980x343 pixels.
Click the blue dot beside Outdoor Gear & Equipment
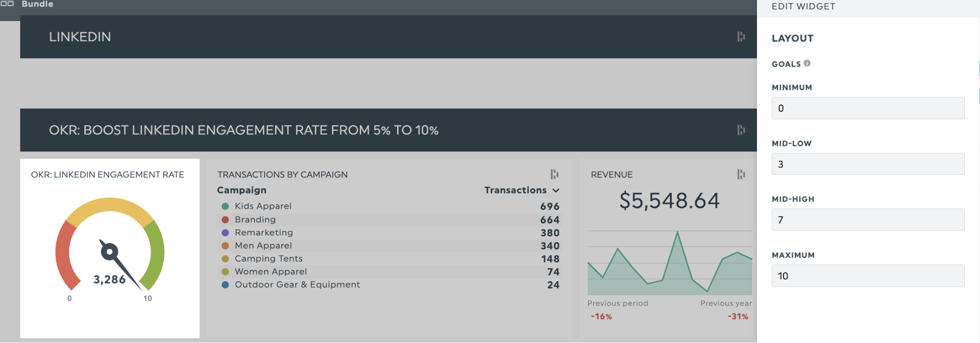(226, 285)
